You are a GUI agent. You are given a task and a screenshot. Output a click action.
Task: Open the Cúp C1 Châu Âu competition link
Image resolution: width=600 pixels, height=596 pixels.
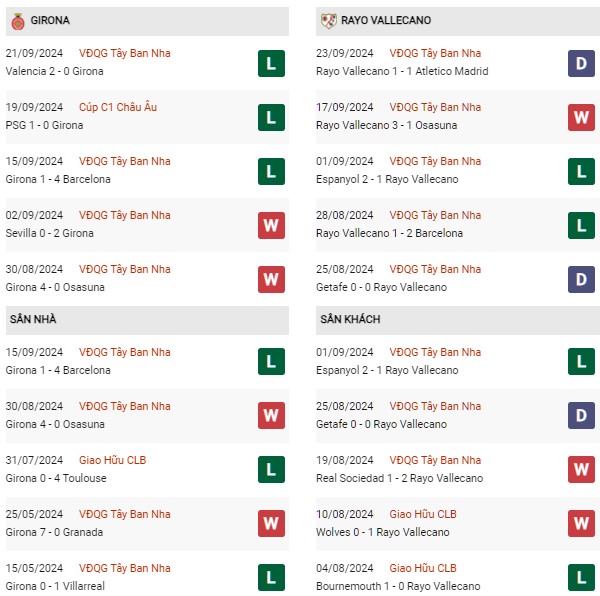pos(118,107)
